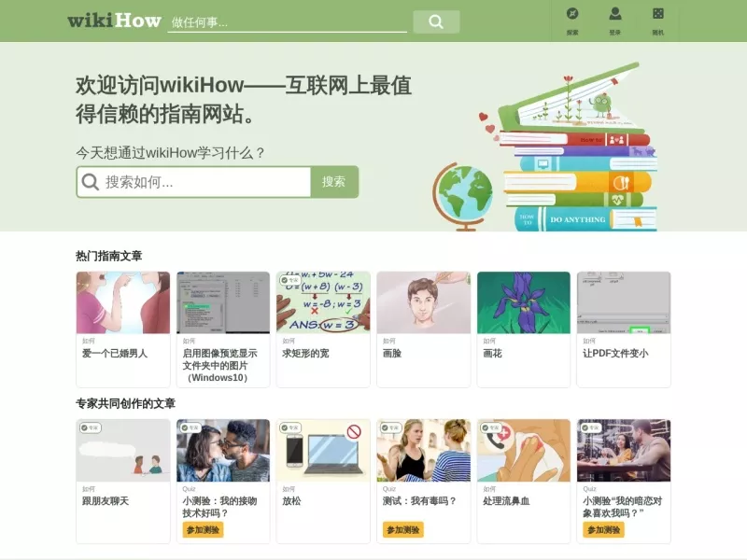Open the kissing quiz thumbnail

coord(223,451)
